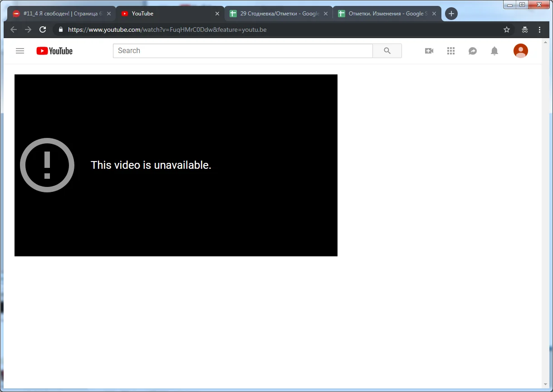Open Chrome's three-dot menu

(x=539, y=29)
